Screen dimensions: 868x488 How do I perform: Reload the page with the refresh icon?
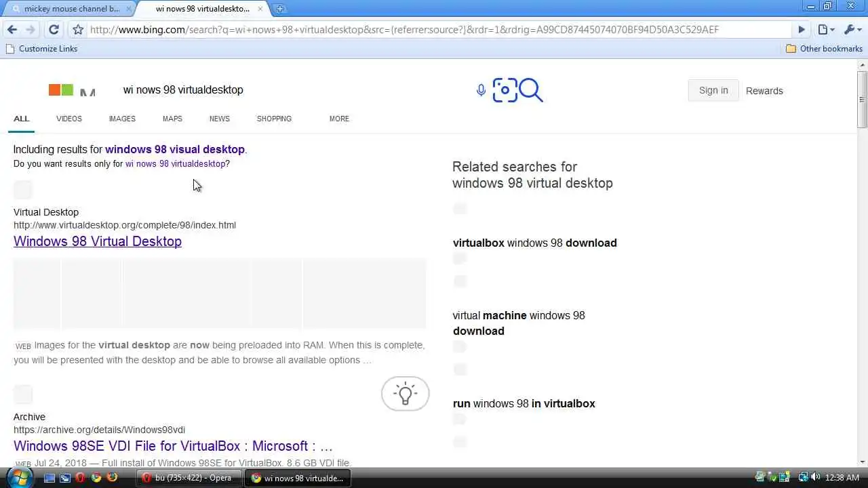click(x=54, y=30)
